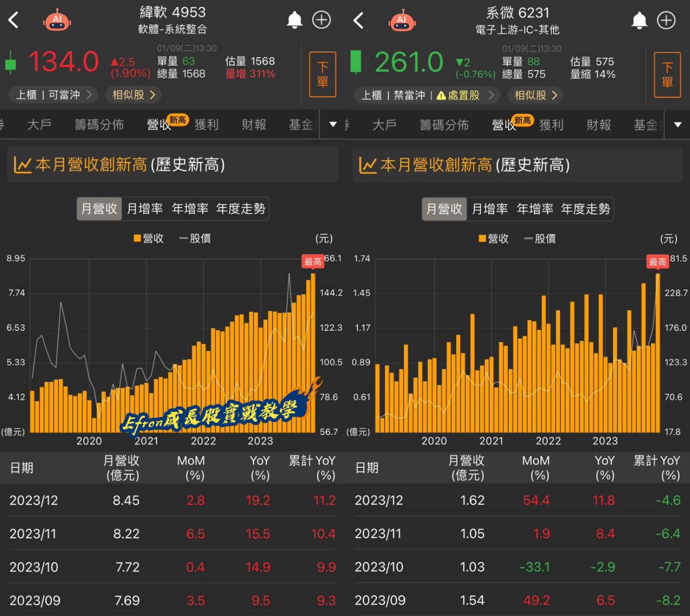Expand 上櫃 可當沖 info chevron
690x616 pixels.
(89, 95)
